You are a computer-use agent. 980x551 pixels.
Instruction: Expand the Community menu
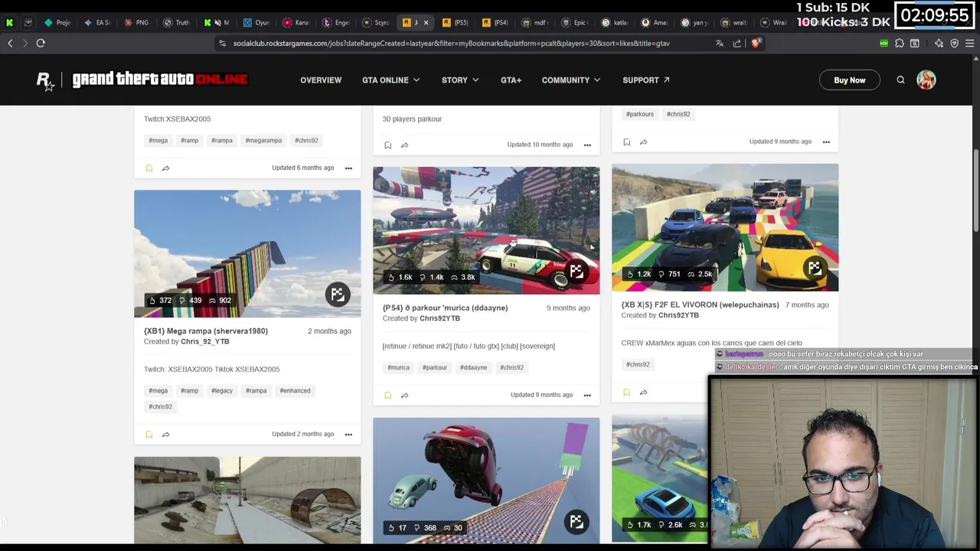point(570,80)
